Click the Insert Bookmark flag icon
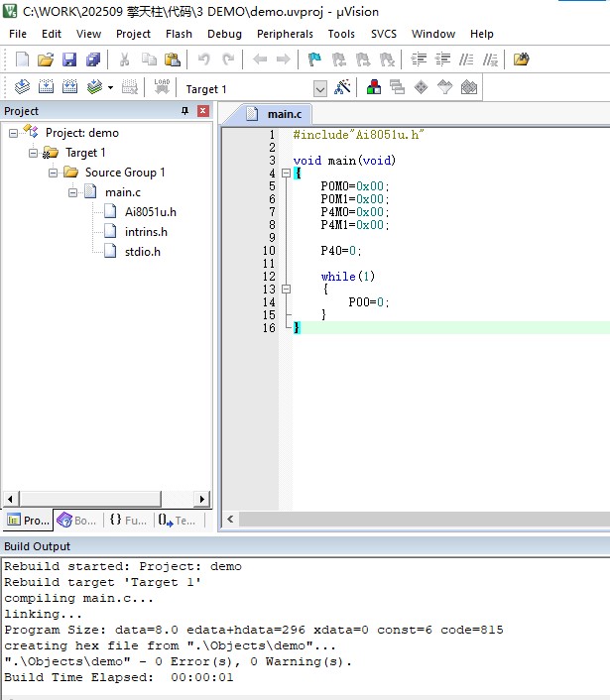The image size is (610, 700). (314, 60)
